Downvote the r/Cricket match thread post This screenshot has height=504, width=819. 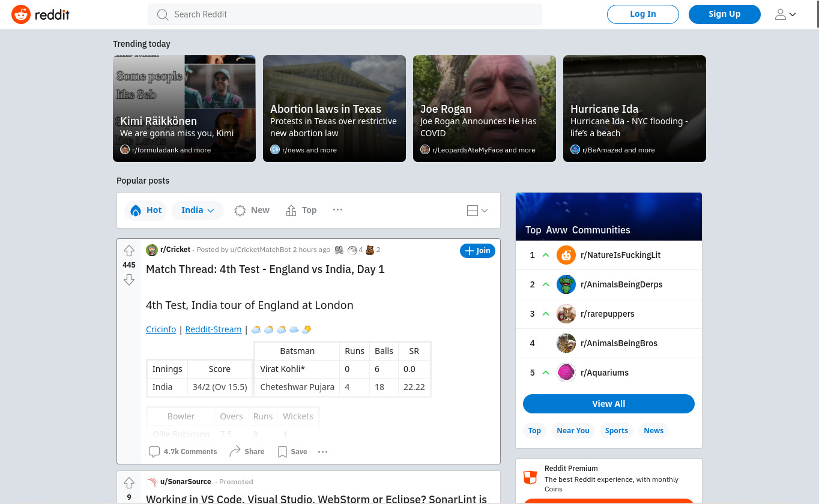click(x=129, y=280)
